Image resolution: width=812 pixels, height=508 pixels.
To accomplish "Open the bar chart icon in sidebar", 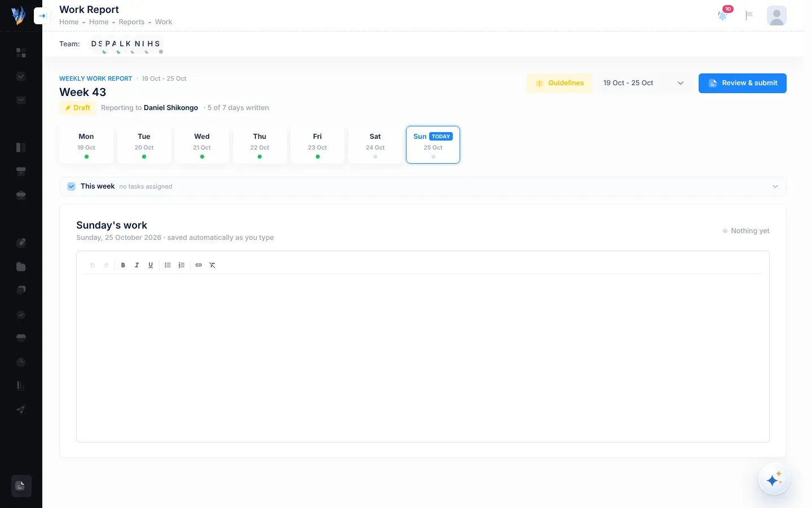I will (x=21, y=386).
